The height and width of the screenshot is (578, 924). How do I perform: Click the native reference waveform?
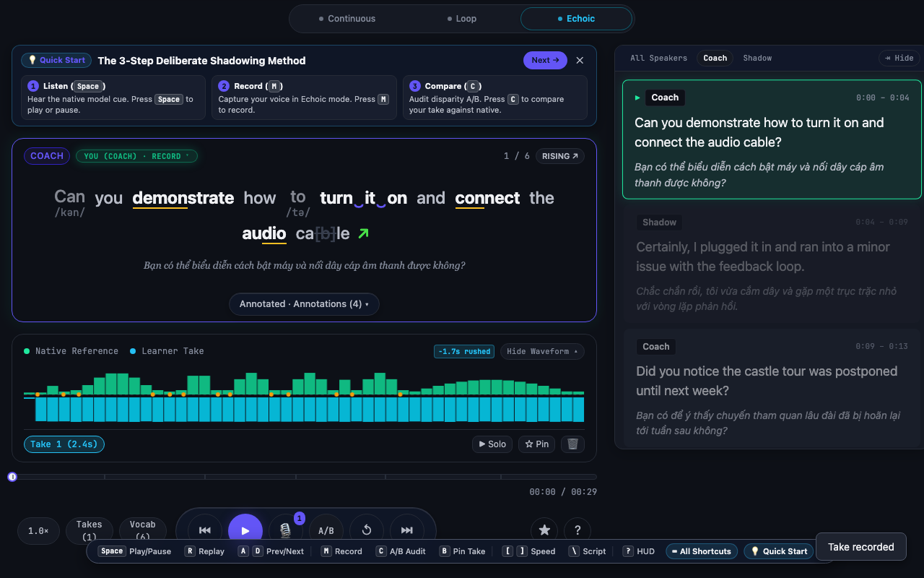tap(304, 384)
